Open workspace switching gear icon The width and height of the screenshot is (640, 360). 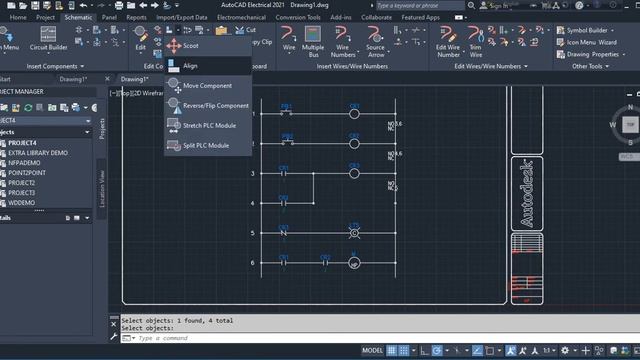[565, 350]
